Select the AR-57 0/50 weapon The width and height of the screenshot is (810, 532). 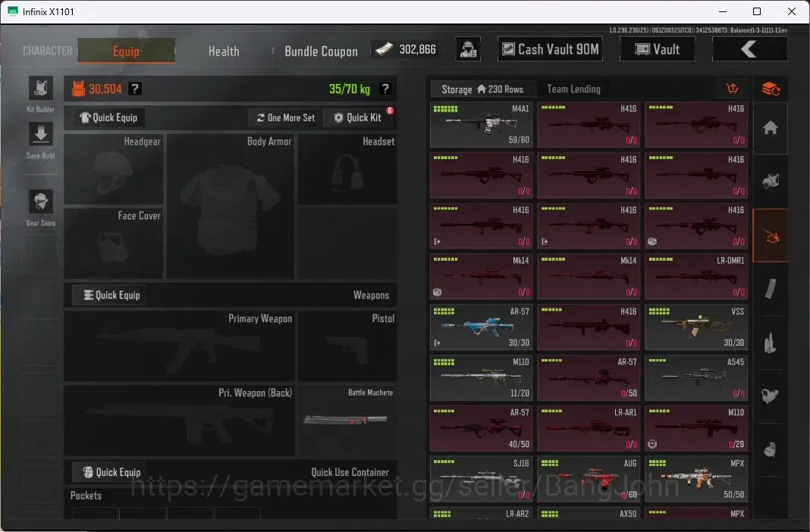point(589,377)
